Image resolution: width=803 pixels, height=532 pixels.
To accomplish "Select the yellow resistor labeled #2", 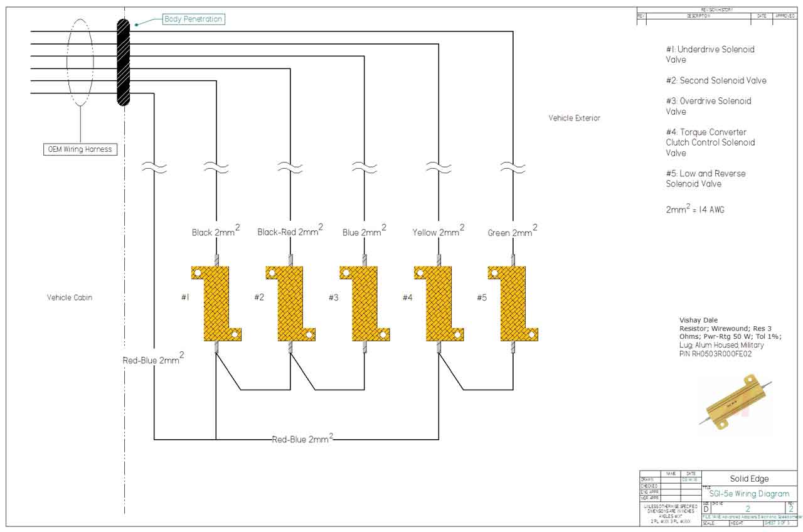I will tap(290, 303).
